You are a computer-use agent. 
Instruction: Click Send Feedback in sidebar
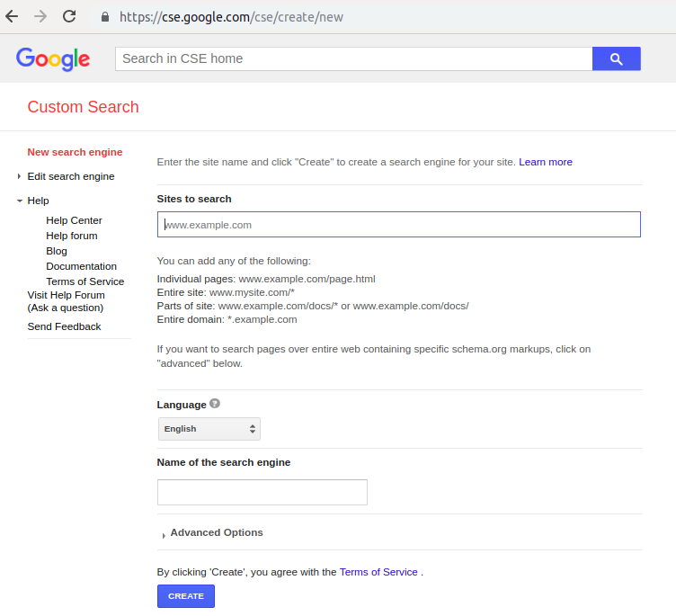64,326
